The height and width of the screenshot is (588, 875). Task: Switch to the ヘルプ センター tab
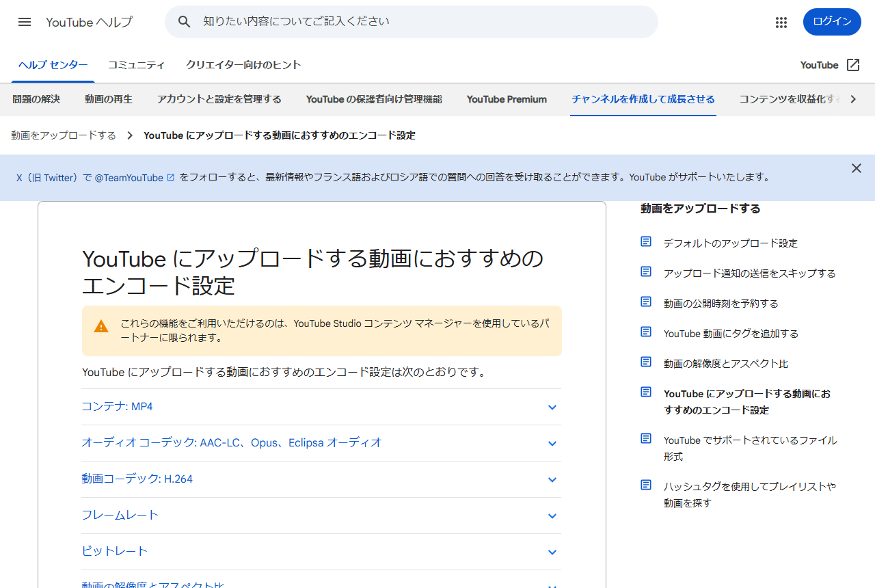53,65
